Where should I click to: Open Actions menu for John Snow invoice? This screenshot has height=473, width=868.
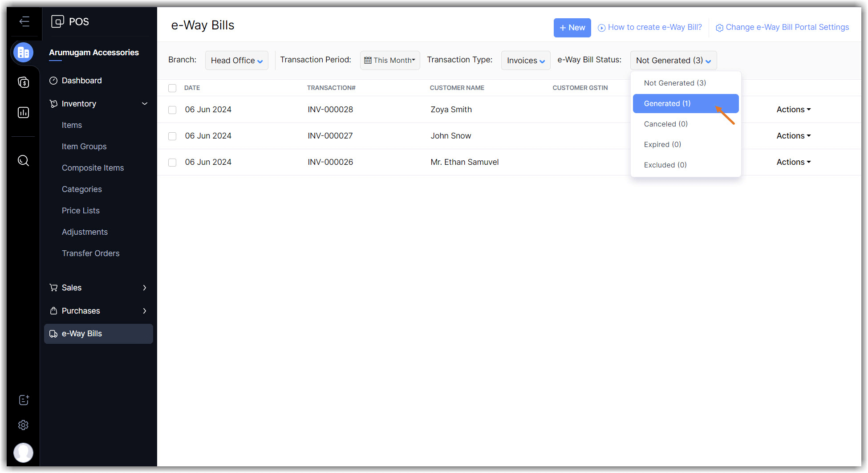[793, 136]
